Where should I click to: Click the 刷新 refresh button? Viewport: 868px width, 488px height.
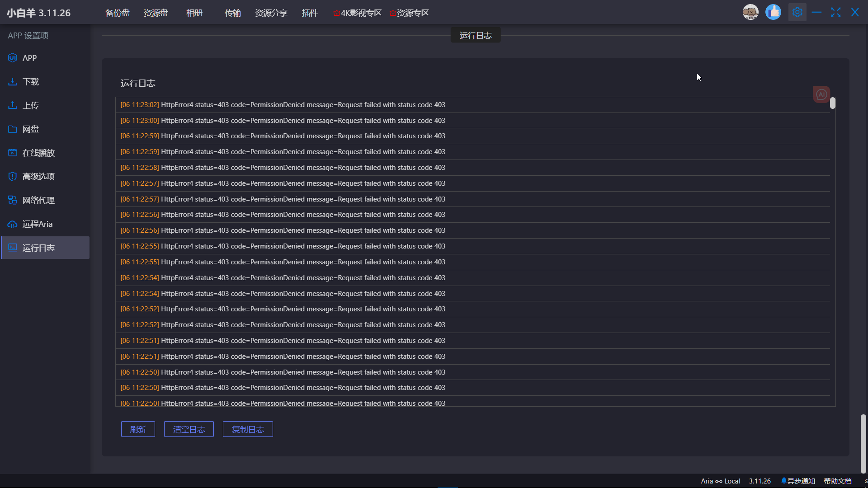(138, 429)
